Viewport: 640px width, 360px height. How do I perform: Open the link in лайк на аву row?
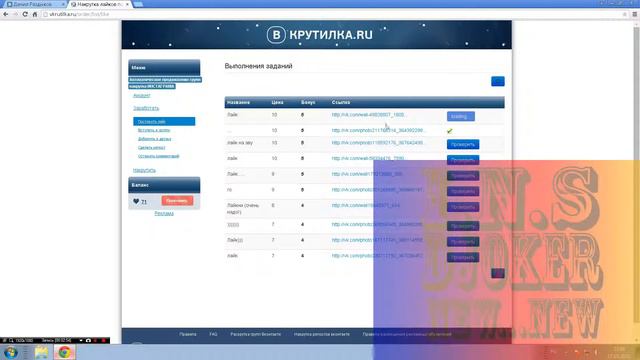click(x=378, y=143)
